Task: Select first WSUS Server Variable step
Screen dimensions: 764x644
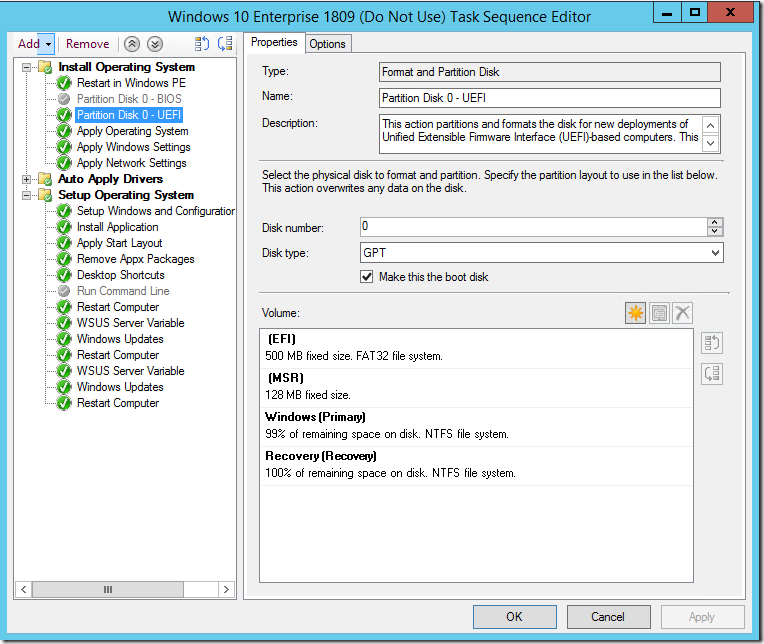Action: coord(131,323)
